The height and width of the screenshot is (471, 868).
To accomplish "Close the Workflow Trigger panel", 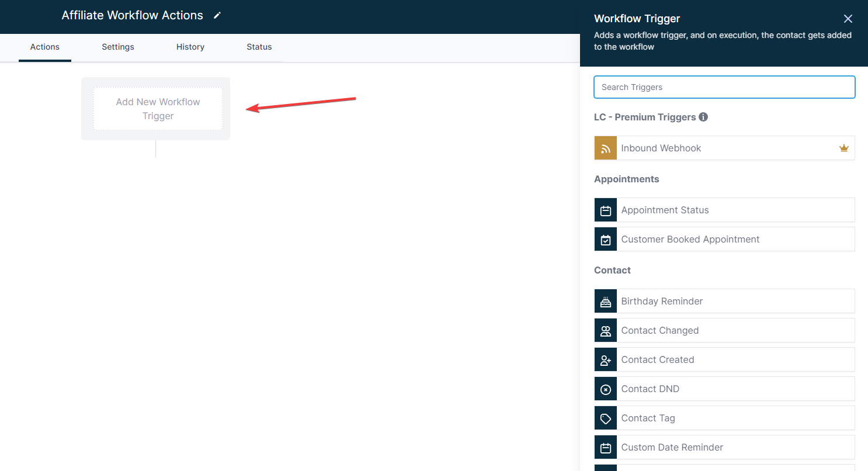I will [848, 19].
